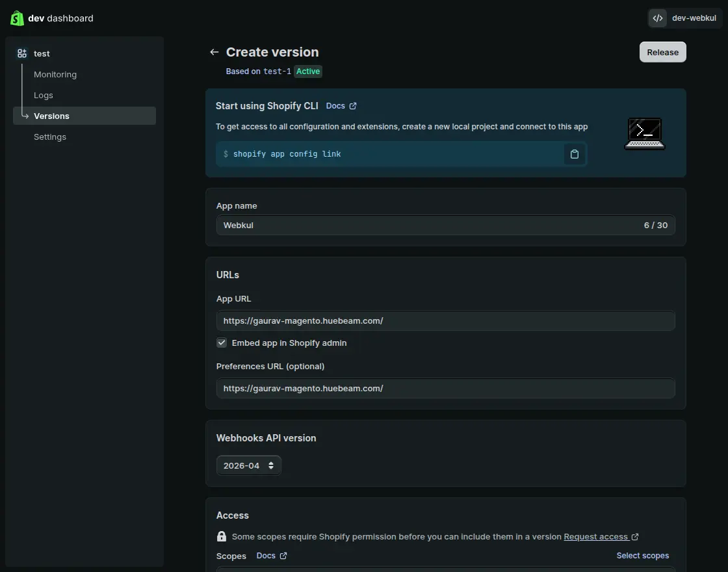The height and width of the screenshot is (572, 728).
Task: Click the dev dashboard title text
Action: pos(60,18)
